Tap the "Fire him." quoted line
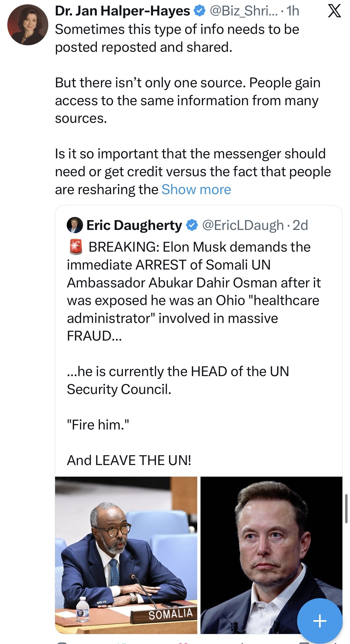Image resolution: width=350 pixels, height=644 pixels. [x=98, y=425]
